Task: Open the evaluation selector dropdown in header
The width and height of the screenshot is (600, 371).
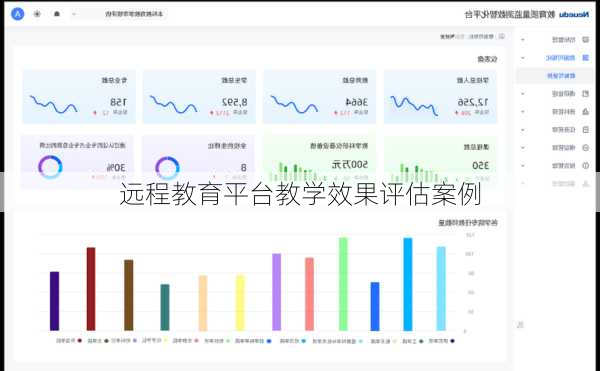Action: click(119, 14)
